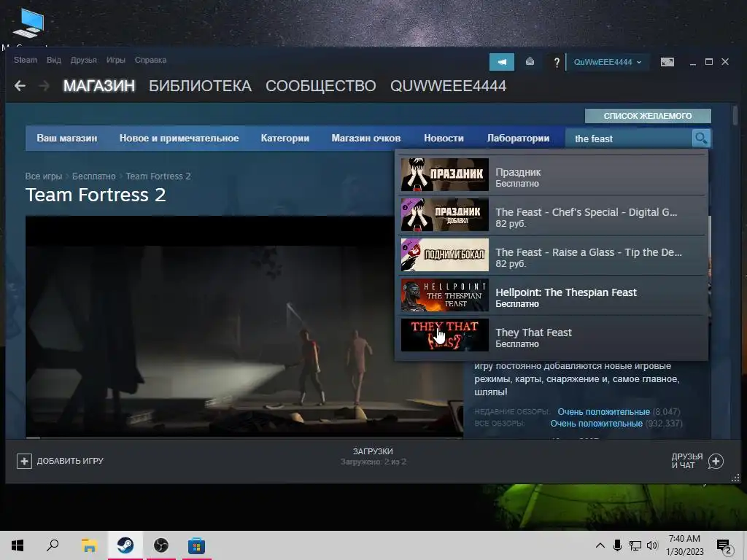Image resolution: width=747 pixels, height=560 pixels.
Task: Select the desktop computer icon
Action: click(28, 24)
